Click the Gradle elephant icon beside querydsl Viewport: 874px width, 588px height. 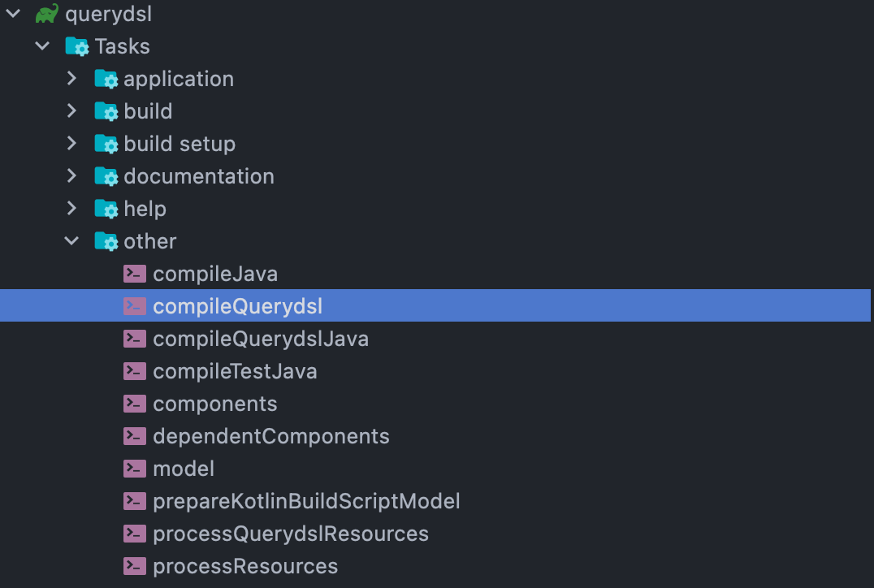point(47,14)
